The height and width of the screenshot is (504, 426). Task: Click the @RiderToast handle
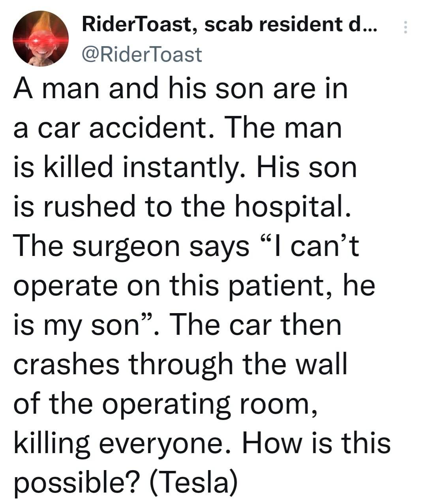(141, 54)
